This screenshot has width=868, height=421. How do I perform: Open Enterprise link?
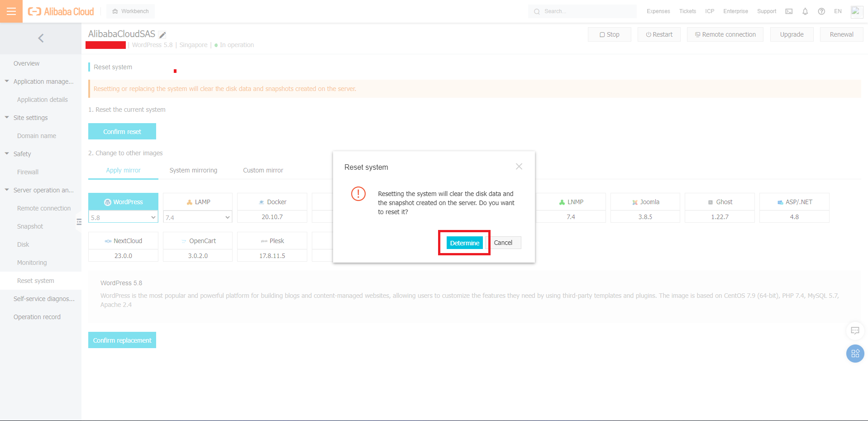coord(735,11)
